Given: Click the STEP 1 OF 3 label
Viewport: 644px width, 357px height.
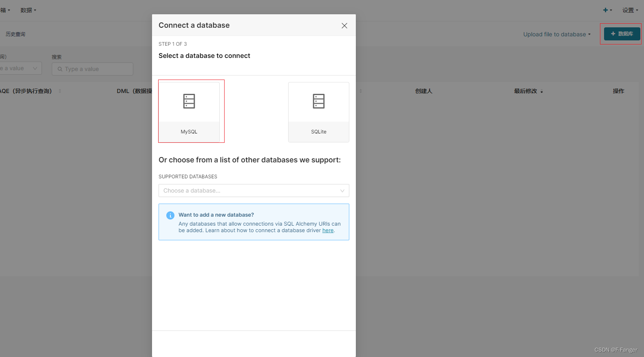Looking at the screenshot, I should 173,44.
